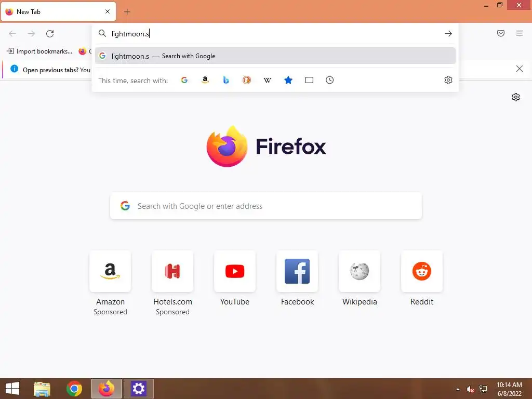Open the Settings app in the taskbar
The image size is (532, 399).
pyautogui.click(x=138, y=389)
